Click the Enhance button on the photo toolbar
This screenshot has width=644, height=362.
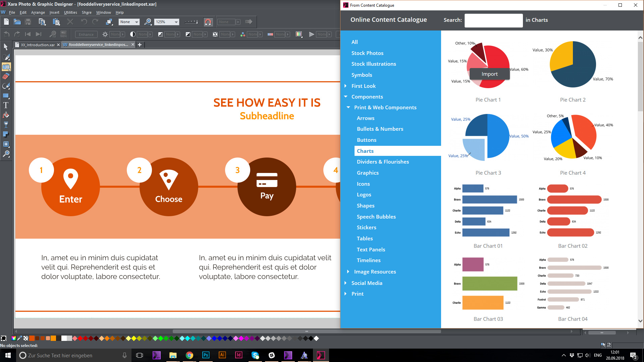pos(86,34)
